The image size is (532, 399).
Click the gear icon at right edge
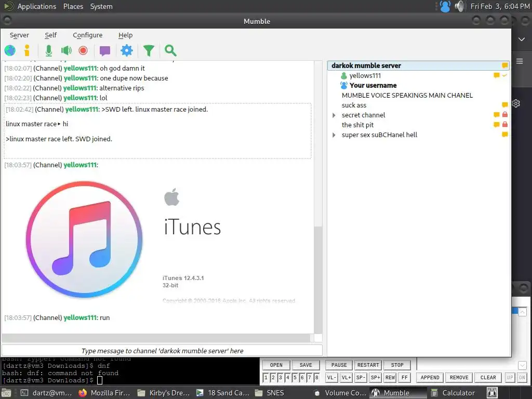pyautogui.click(x=516, y=103)
